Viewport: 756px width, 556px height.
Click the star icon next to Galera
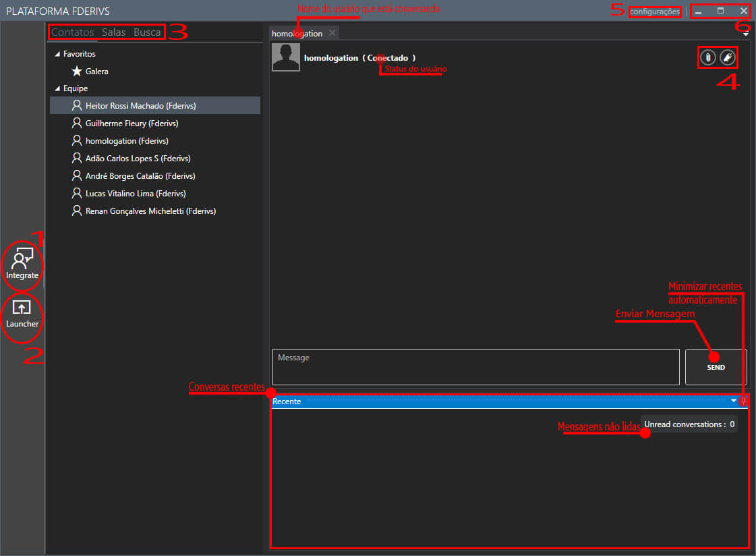pyautogui.click(x=77, y=71)
